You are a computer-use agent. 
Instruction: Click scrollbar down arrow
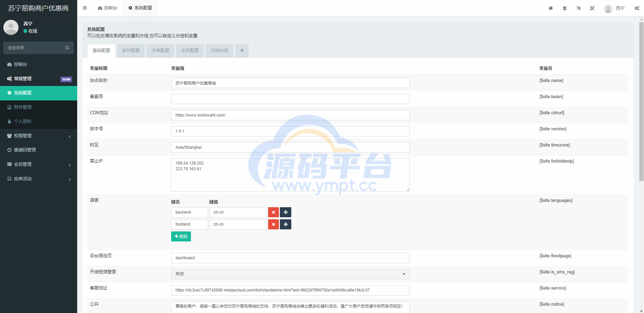[x=641, y=311]
